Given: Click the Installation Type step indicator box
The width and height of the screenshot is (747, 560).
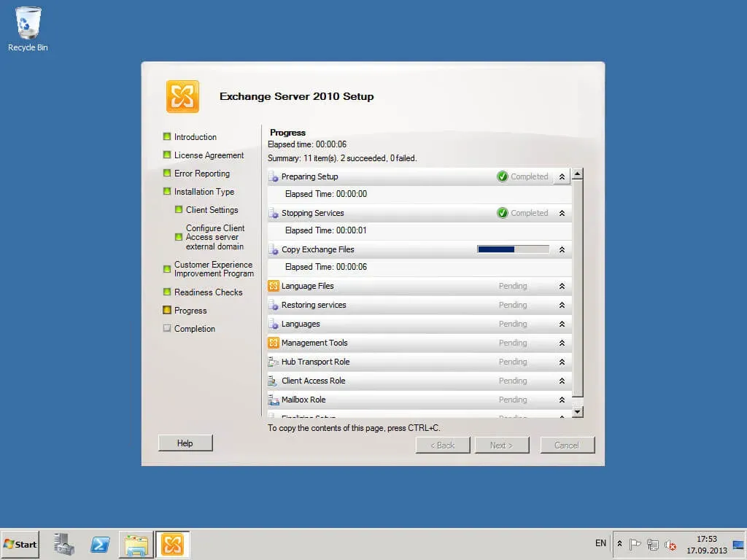Looking at the screenshot, I should pos(167,192).
